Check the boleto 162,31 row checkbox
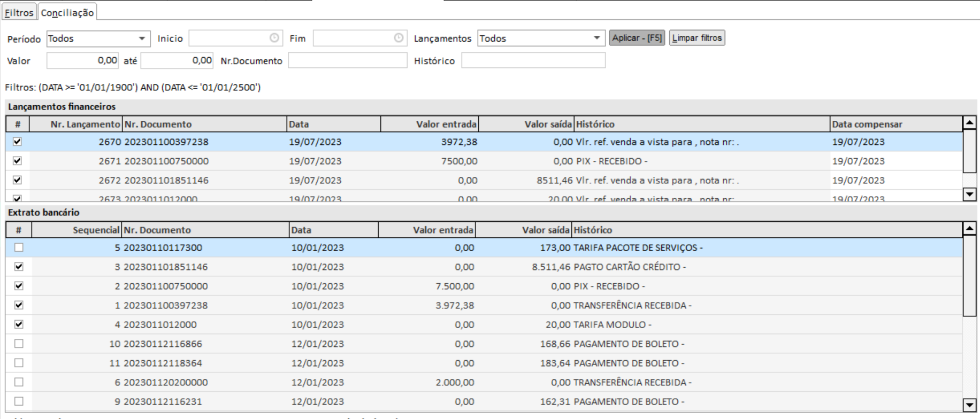The width and height of the screenshot is (980, 419). pyautogui.click(x=19, y=401)
